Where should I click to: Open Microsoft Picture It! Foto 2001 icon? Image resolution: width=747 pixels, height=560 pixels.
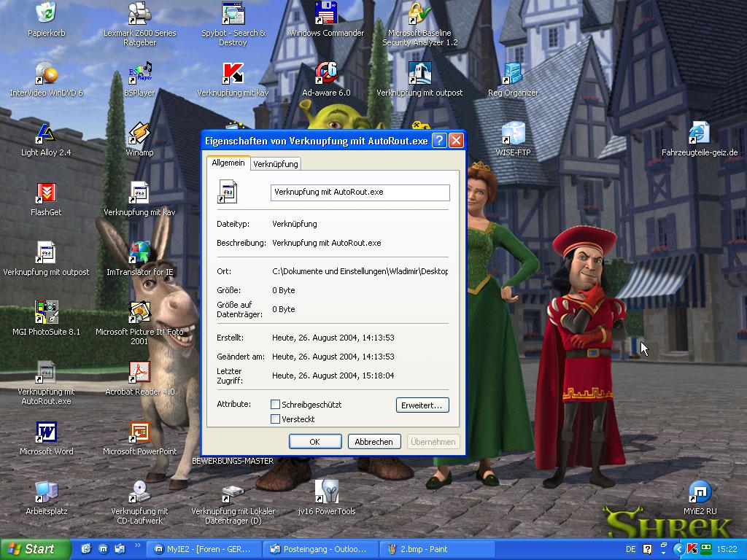pos(139,312)
